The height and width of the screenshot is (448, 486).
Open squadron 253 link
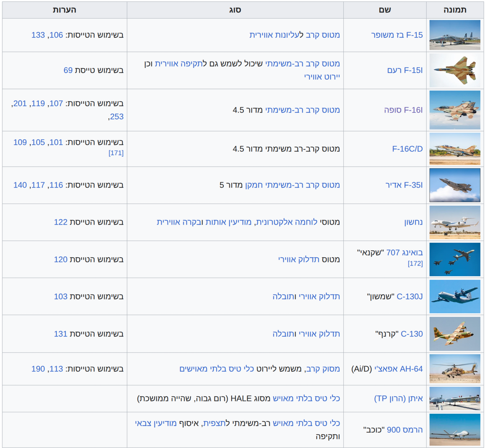point(117,117)
